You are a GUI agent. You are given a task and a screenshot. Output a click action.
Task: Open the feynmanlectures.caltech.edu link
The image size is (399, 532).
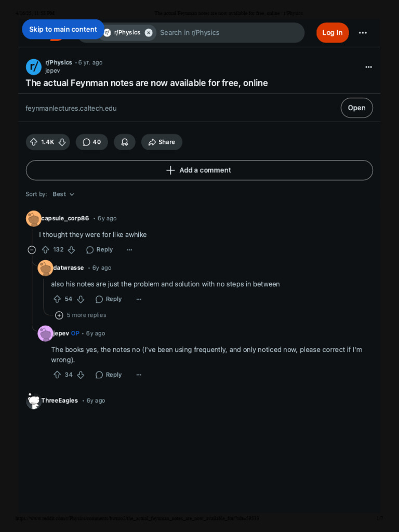click(x=71, y=108)
